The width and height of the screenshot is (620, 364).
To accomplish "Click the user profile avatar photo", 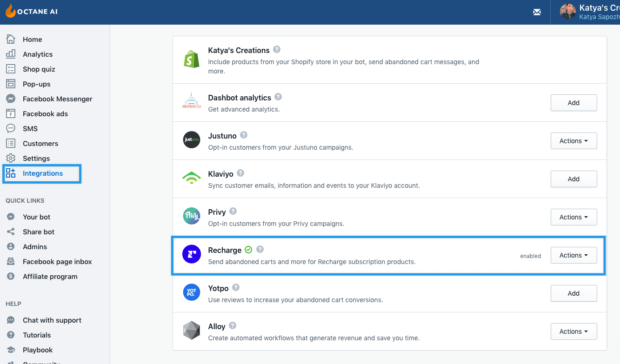I will pos(568,12).
